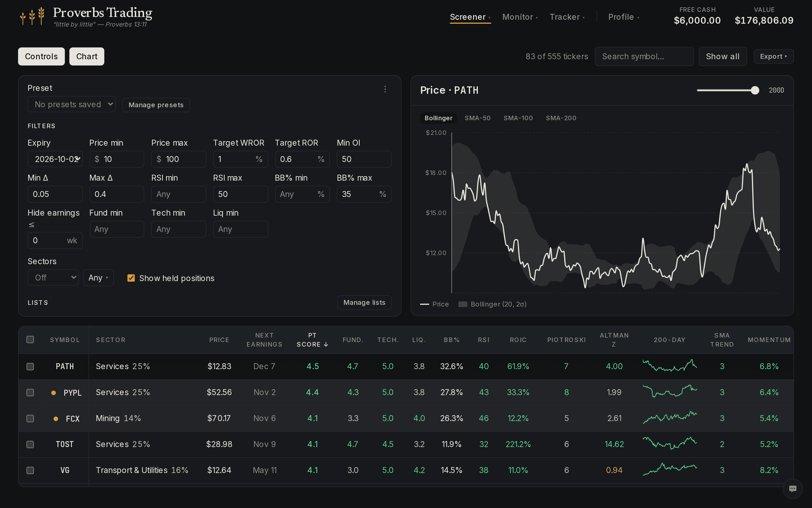Expand the Profile nav menu
Image resolution: width=812 pixels, height=508 pixels.
click(x=624, y=17)
